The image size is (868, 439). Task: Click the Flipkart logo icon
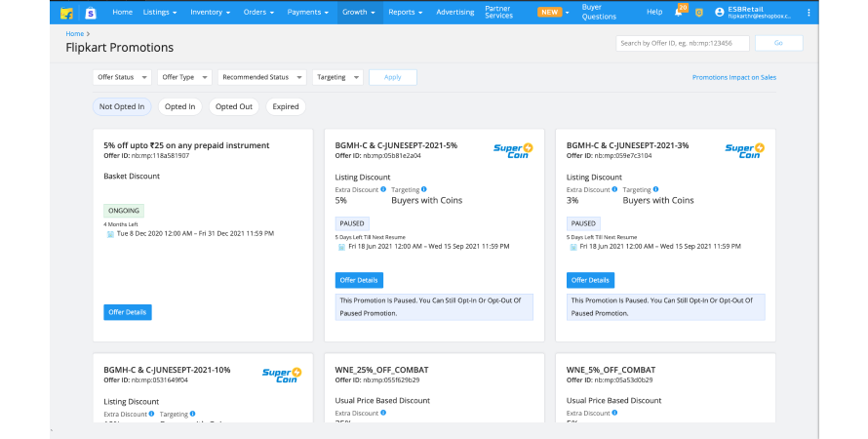coord(66,13)
